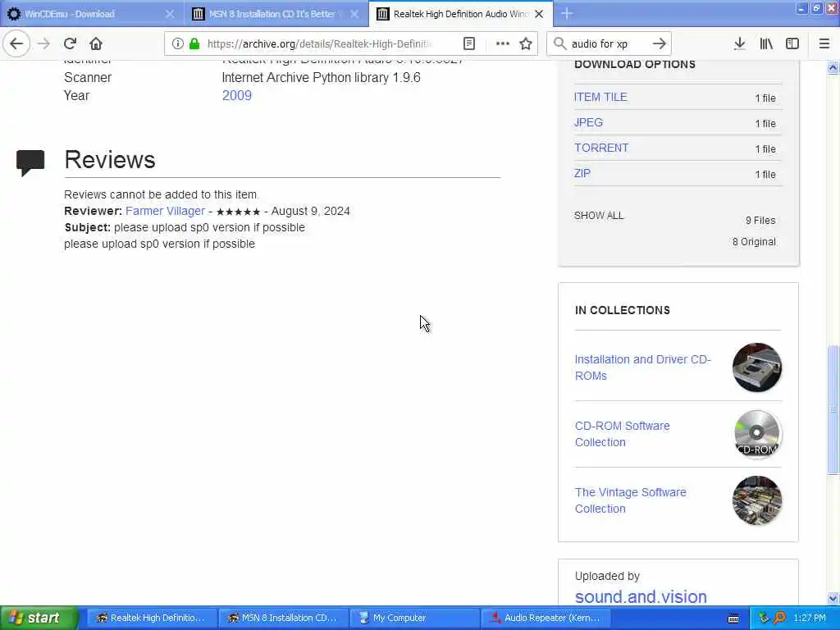840x630 pixels.
Task: Go back to the previous page
Action: [16, 43]
